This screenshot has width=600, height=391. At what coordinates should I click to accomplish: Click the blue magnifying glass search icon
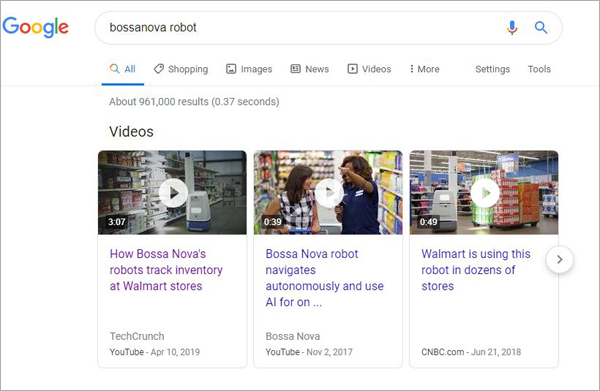tap(541, 28)
